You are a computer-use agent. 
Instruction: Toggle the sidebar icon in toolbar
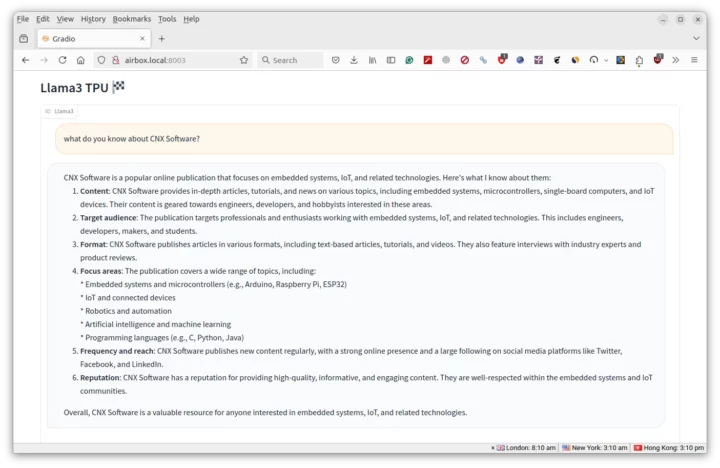pyautogui.click(x=391, y=60)
